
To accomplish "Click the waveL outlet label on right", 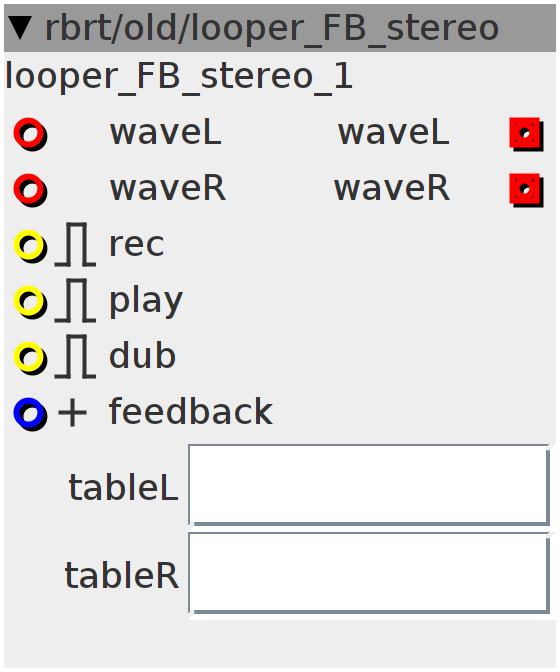I will (x=393, y=132).
